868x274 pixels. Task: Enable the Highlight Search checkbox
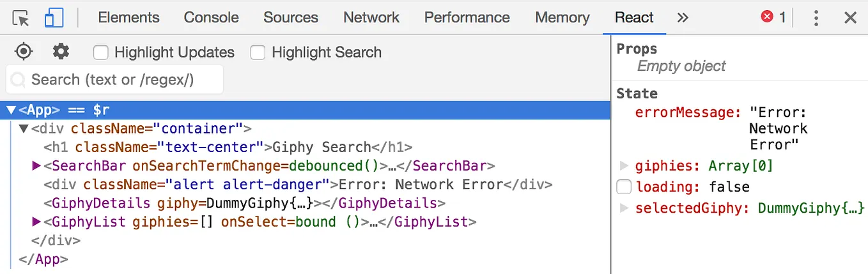(258, 52)
